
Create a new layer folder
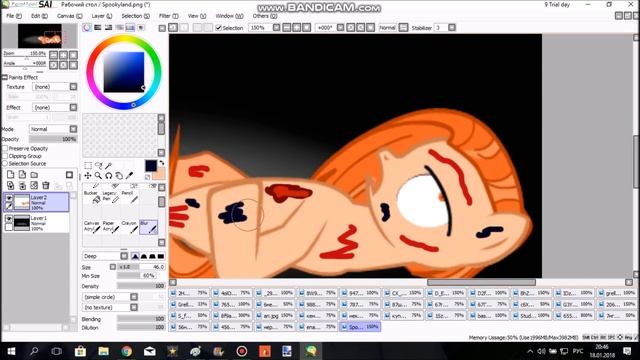coord(34,175)
